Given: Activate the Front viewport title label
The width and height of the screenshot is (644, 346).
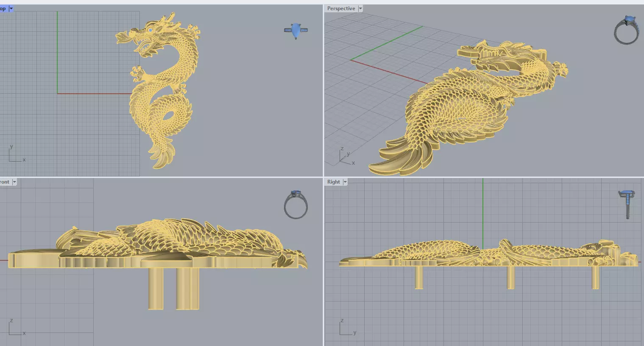Looking at the screenshot, I should click(5, 182).
